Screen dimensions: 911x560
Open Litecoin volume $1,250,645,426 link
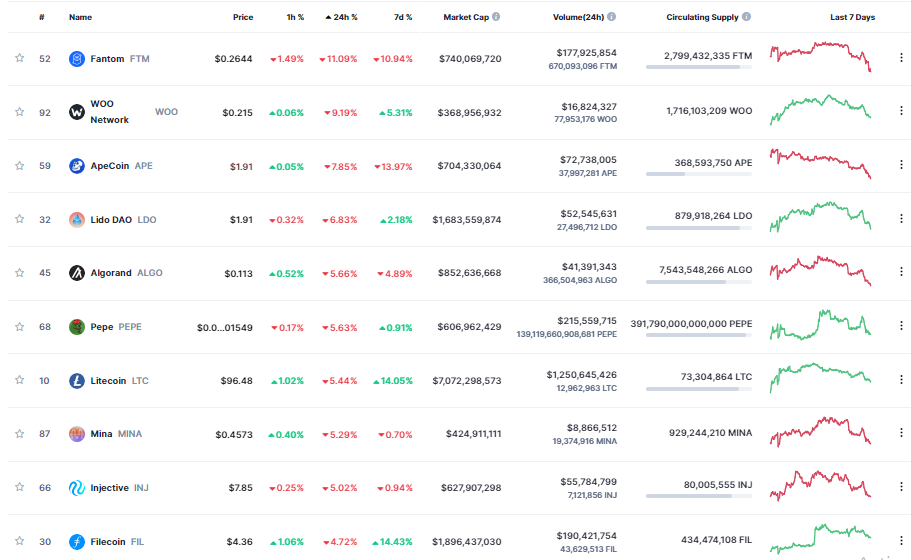(582, 375)
